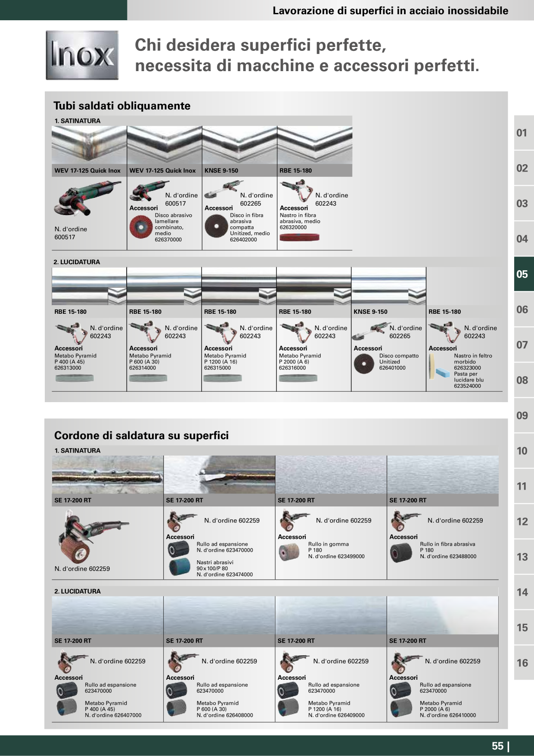Click the page number 55
Viewport: 534px width, 756px height.
click(x=497, y=746)
